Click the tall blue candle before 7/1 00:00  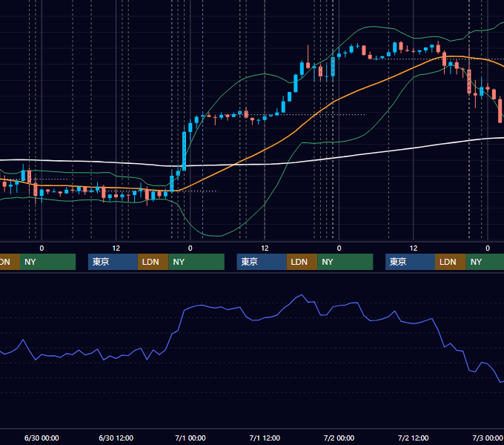(184, 151)
